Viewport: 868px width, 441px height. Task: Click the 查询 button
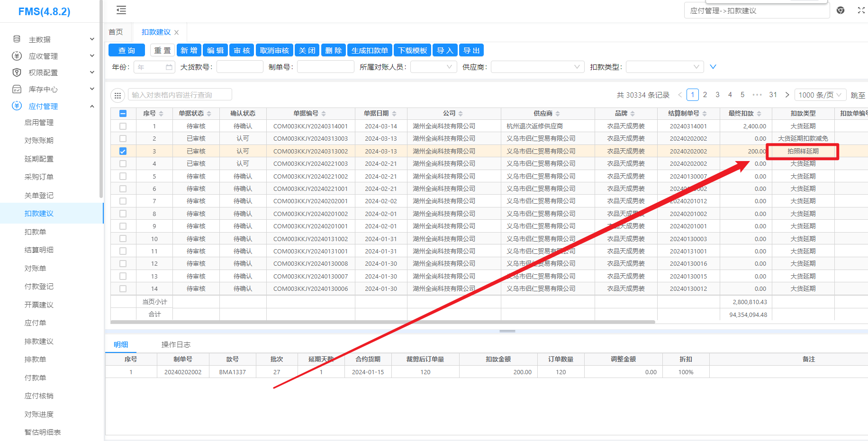(127, 50)
